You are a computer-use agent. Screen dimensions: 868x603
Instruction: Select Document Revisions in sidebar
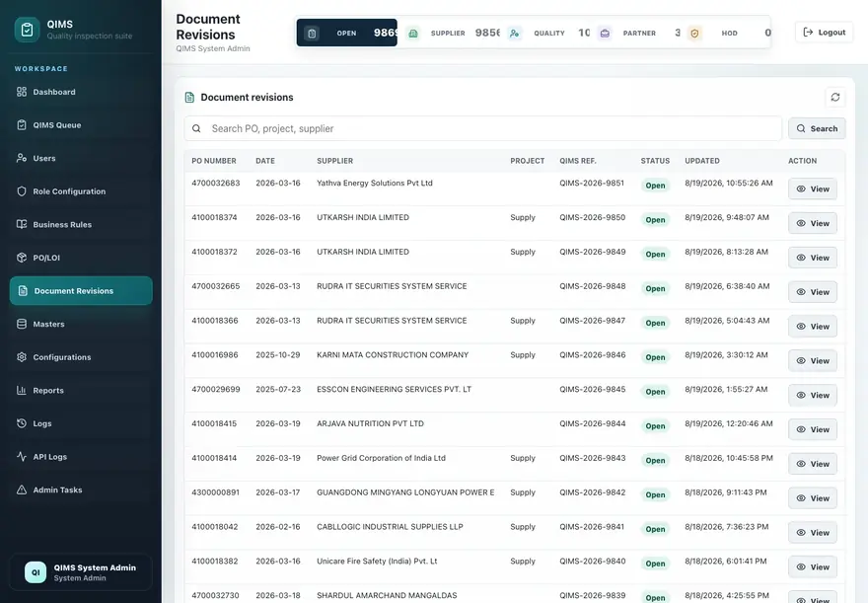tap(81, 291)
